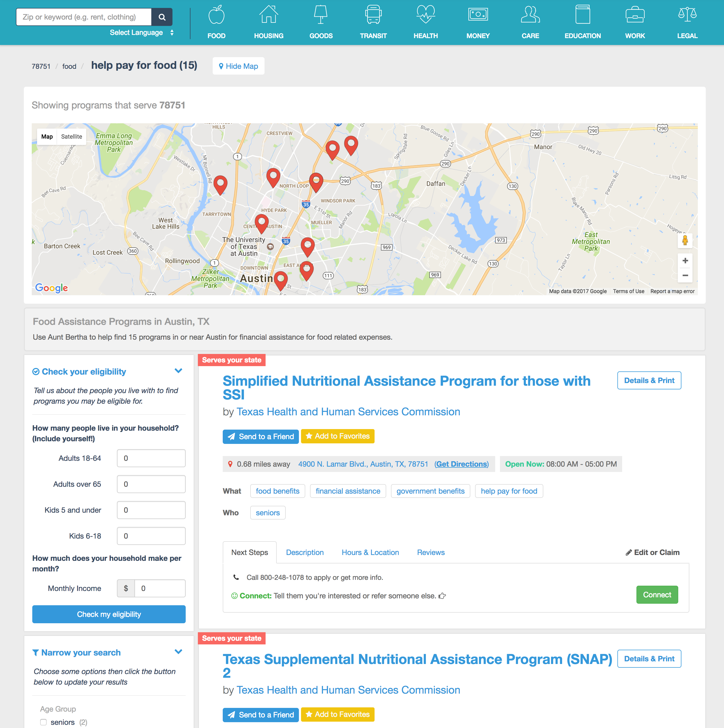724x728 pixels.
Task: Click the seniors tag under Who
Action: [268, 512]
